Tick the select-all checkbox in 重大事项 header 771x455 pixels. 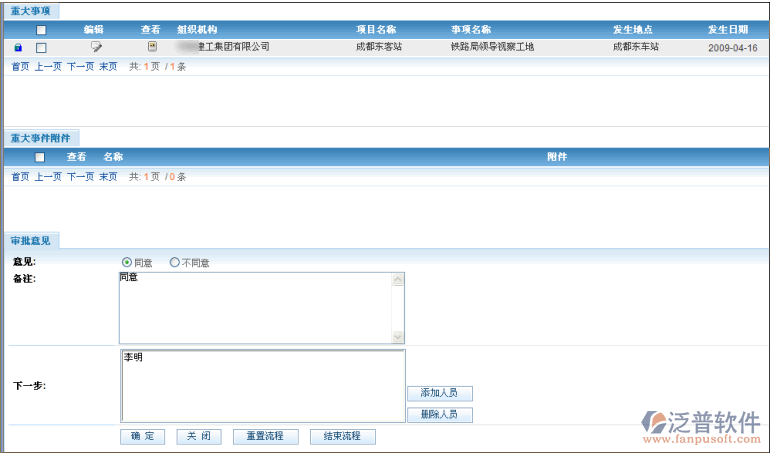[x=41, y=30]
